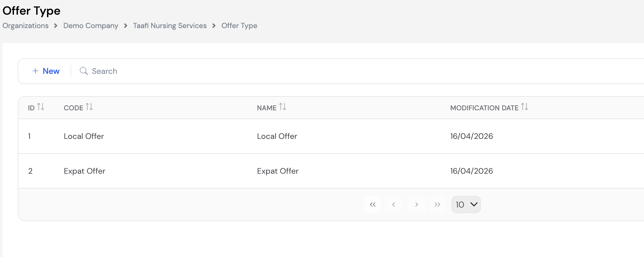Click the magnifier search icon
This screenshot has height=257, width=644.
pos(84,71)
